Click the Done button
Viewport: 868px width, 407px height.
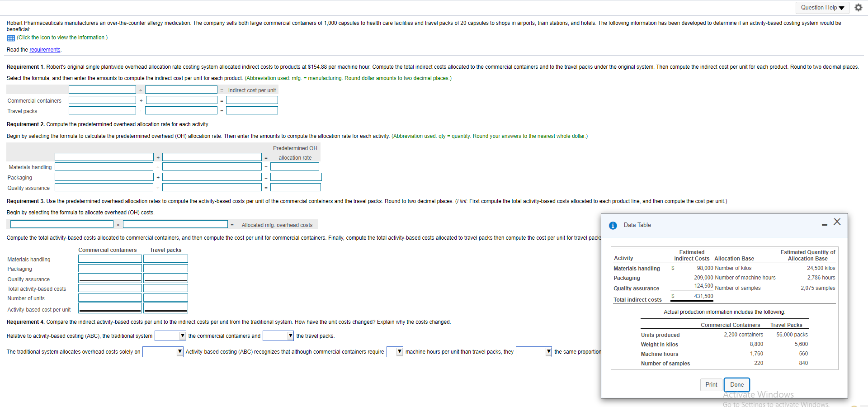[736, 385]
